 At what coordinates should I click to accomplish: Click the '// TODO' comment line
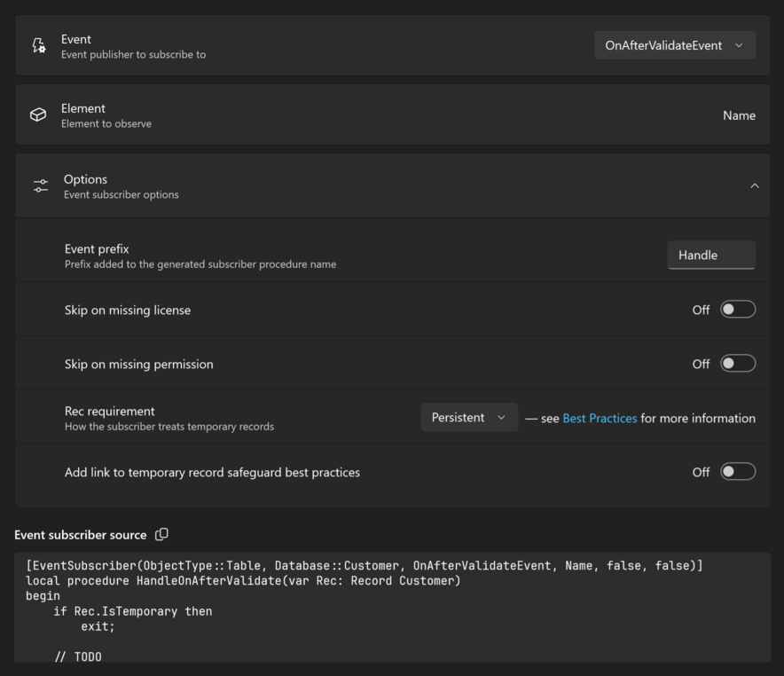pos(78,656)
